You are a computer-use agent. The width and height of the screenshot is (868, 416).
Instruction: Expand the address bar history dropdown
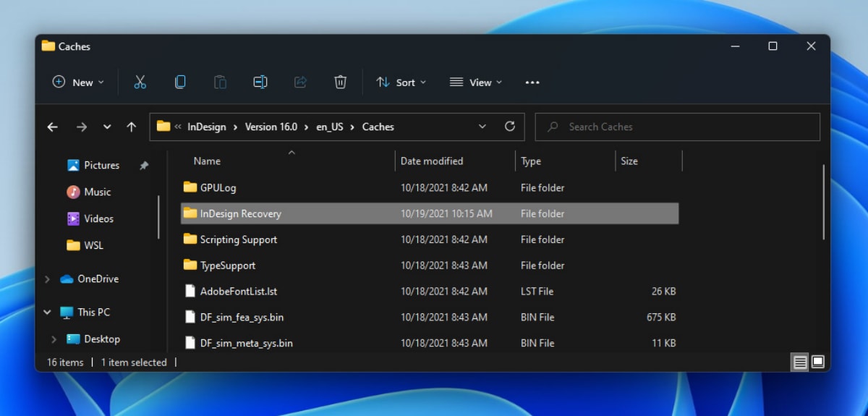[482, 127]
